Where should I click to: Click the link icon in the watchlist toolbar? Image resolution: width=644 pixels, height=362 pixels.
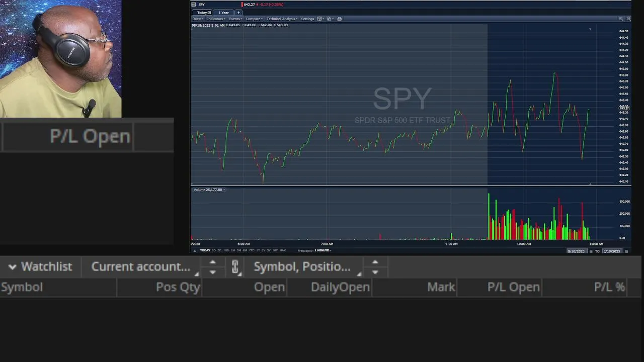(x=235, y=267)
